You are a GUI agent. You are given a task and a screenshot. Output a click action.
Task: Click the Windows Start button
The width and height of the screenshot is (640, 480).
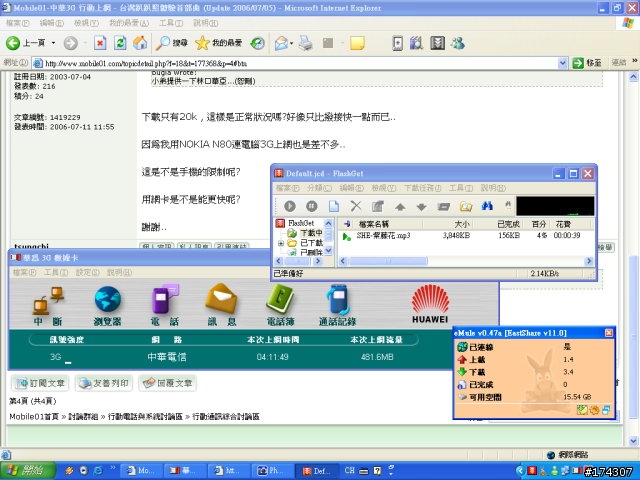(x=28, y=471)
